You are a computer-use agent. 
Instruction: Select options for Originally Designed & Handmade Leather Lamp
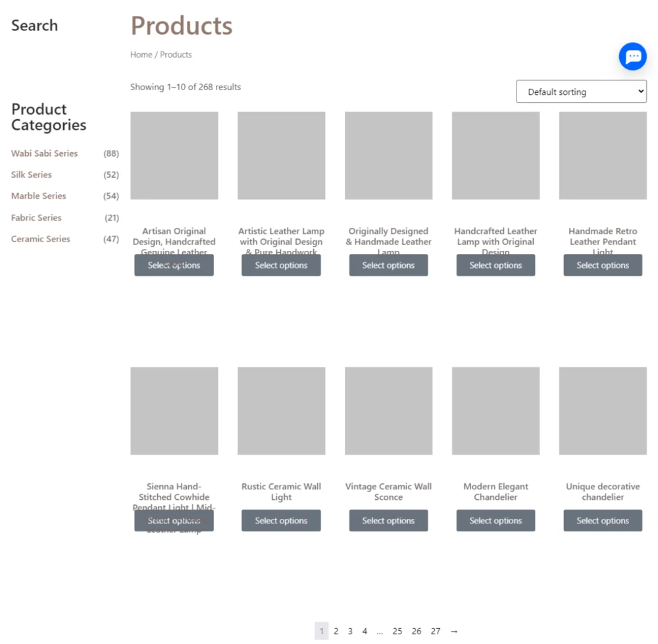388,265
